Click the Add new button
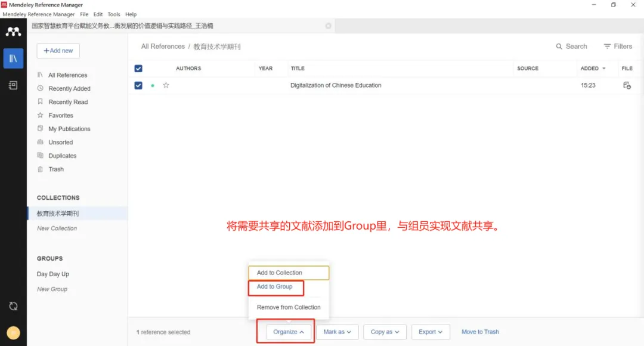This screenshot has width=644, height=346. 58,51
